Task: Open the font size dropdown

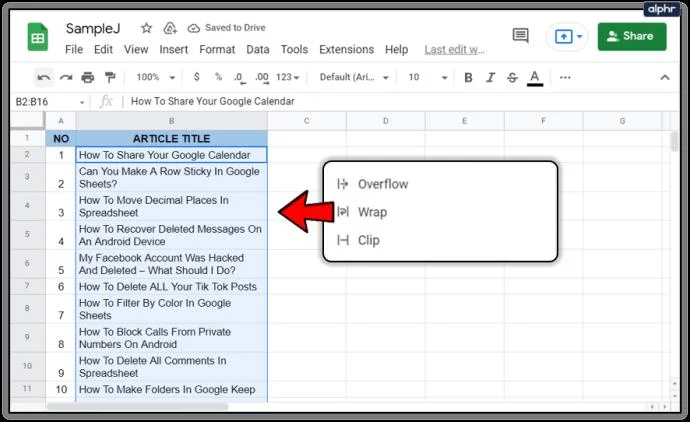Action: [425, 77]
